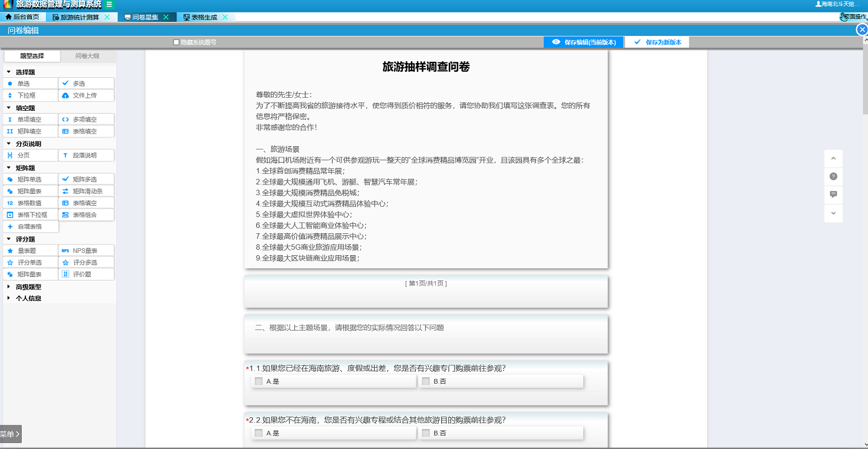Check option B.否 for question 2.2
This screenshot has height=449, width=868.
(x=426, y=433)
